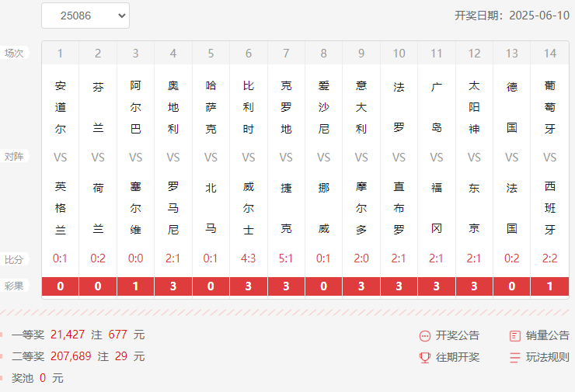The image size is (575, 392).
Task: Click the 4:3 score in match 6
Action: [x=249, y=258]
